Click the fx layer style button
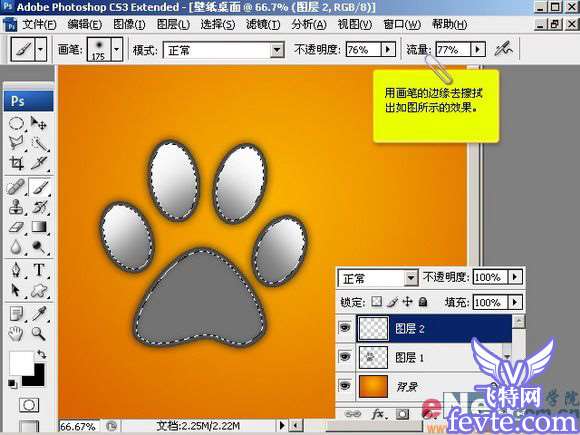Image resolution: width=580 pixels, height=435 pixels. [378, 414]
